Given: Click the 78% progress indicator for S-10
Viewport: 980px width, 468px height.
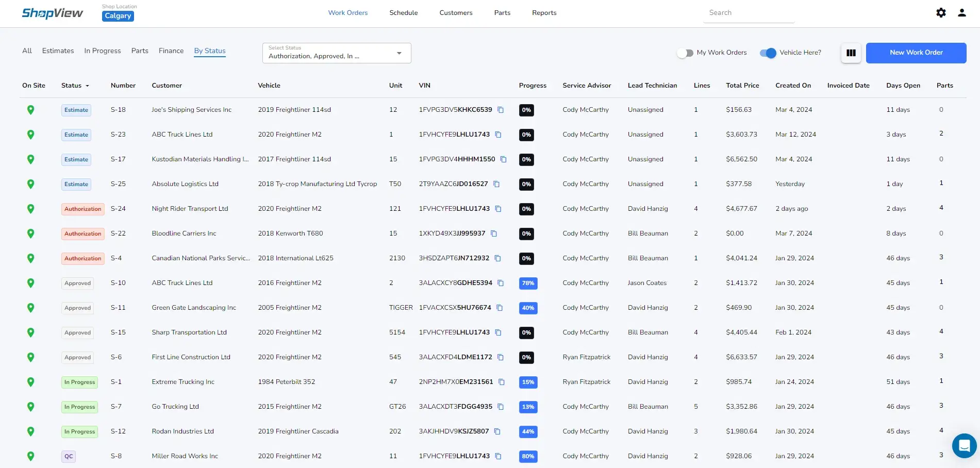Looking at the screenshot, I should tap(528, 283).
